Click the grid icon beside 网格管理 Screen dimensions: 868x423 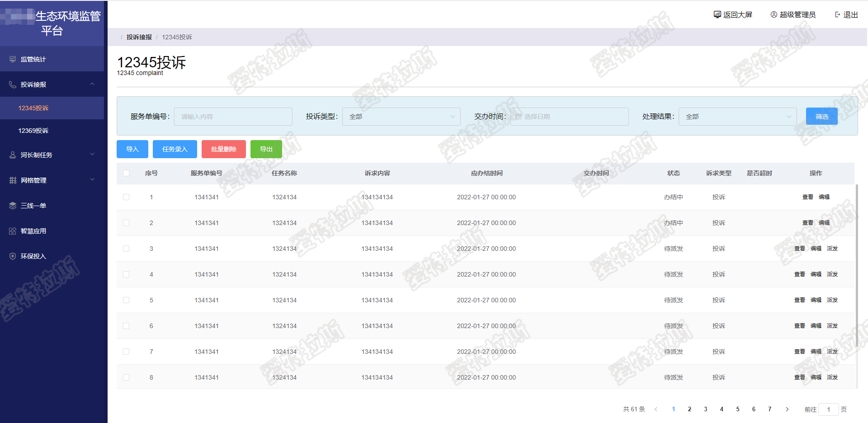(x=13, y=180)
